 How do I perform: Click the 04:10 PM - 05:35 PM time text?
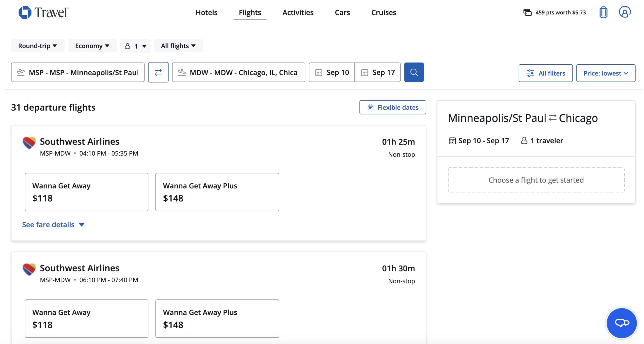(109, 153)
